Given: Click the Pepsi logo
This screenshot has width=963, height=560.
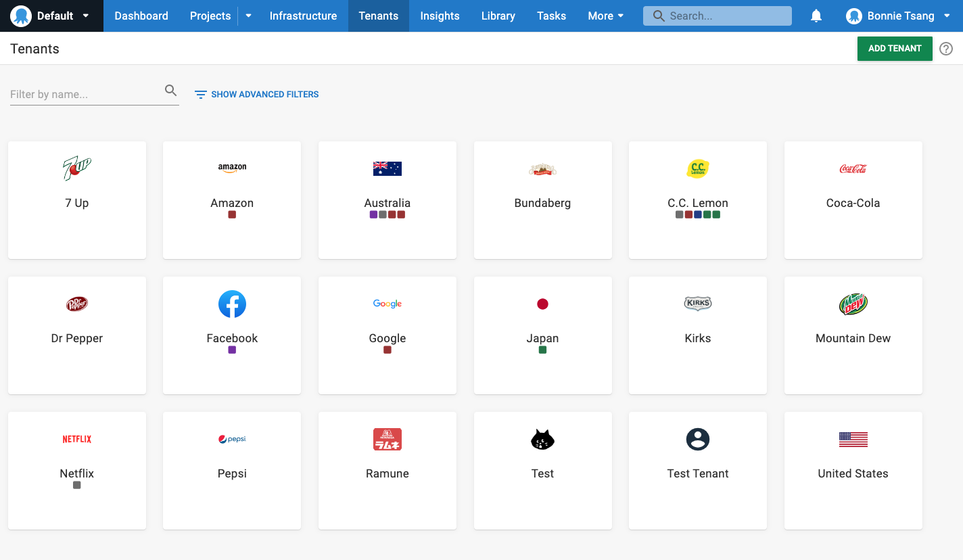Looking at the screenshot, I should pos(232,439).
